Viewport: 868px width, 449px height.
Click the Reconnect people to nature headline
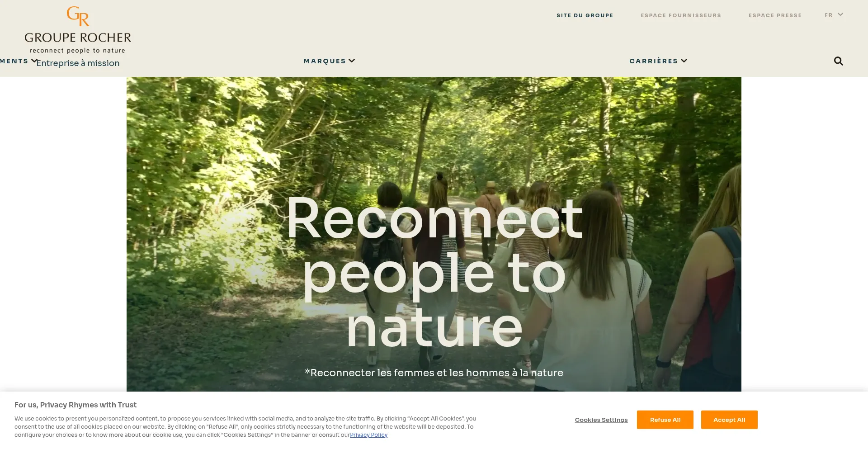(434, 271)
